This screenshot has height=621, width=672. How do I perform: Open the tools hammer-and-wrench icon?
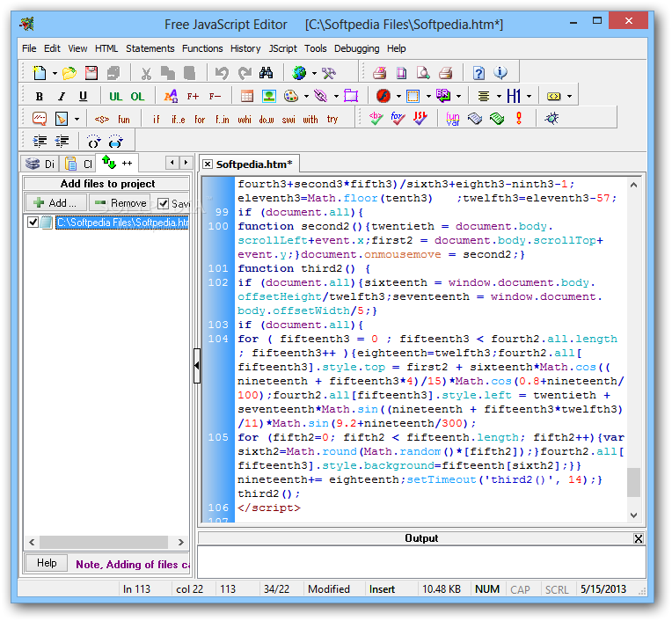(329, 73)
